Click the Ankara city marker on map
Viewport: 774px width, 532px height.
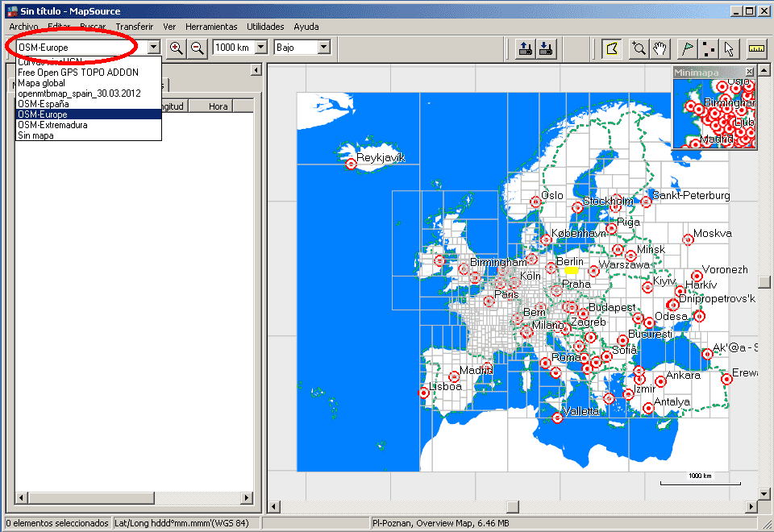[x=660, y=381]
